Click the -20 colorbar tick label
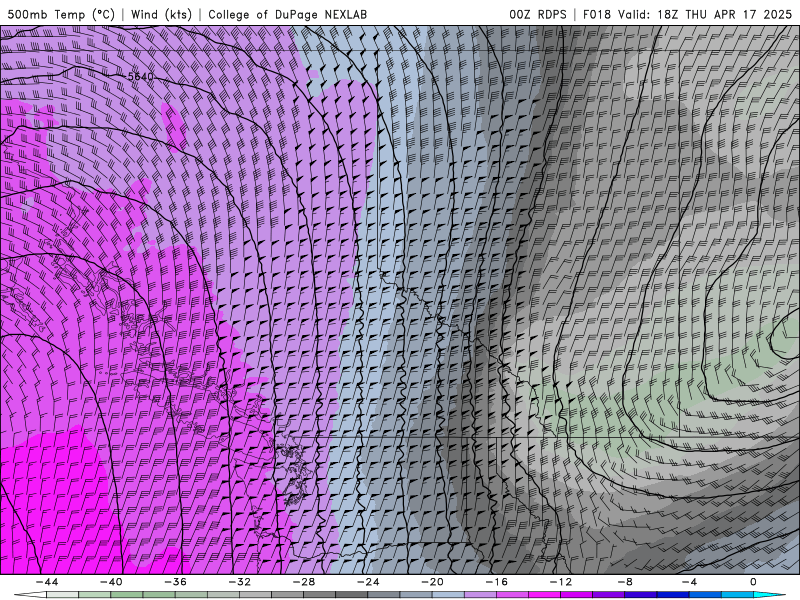The width and height of the screenshot is (800, 600). pos(432,582)
